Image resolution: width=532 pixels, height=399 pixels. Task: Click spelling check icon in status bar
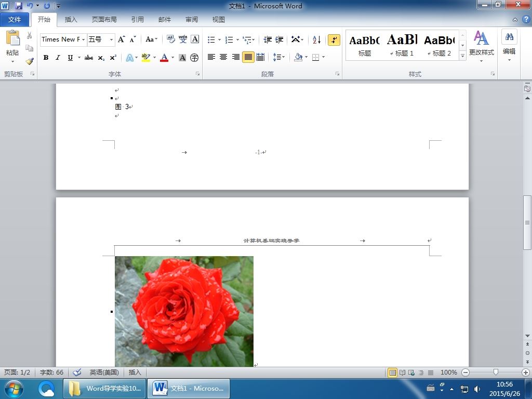pyautogui.click(x=77, y=372)
